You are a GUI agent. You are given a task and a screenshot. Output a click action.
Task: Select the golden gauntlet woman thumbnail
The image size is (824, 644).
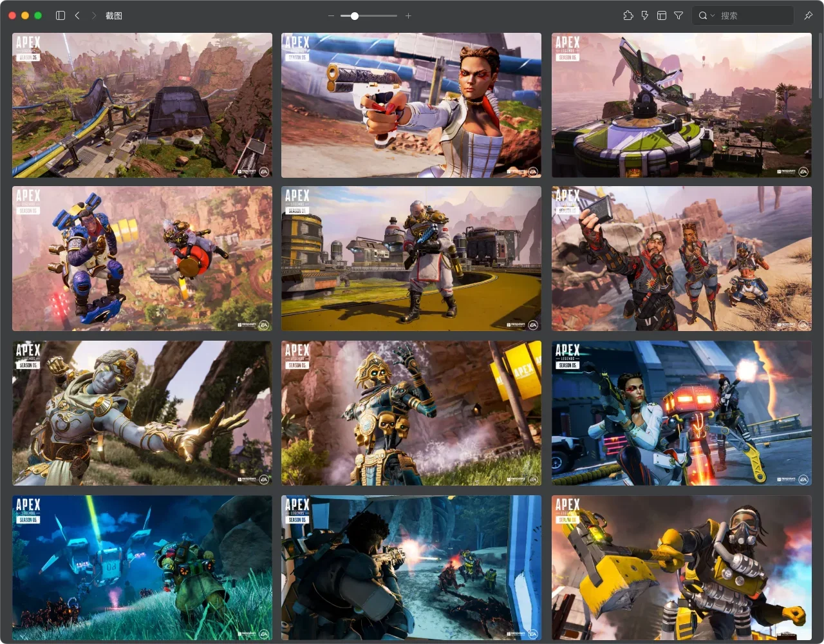coord(142,413)
